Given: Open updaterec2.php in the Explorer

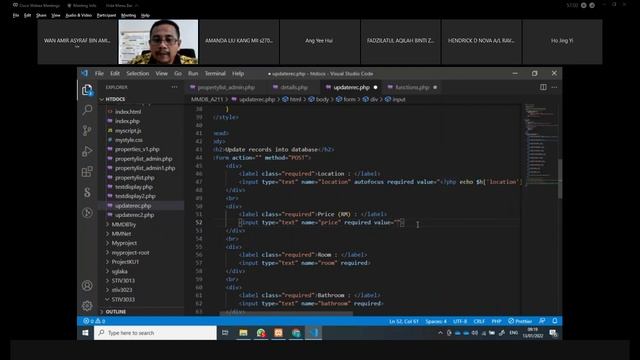Looking at the screenshot, I should pos(134,215).
